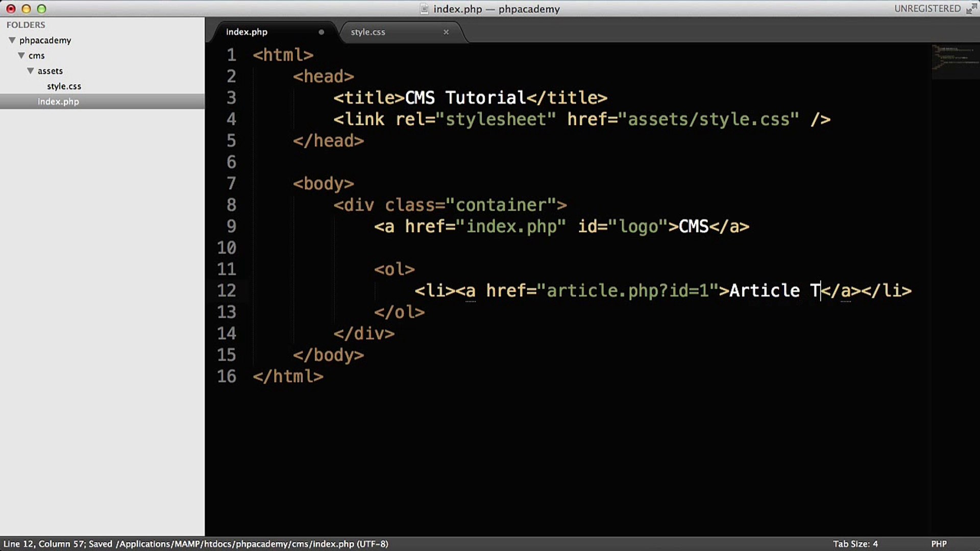Click unsaved dot on index.php tab
This screenshot has width=980, height=551.
coord(321,32)
